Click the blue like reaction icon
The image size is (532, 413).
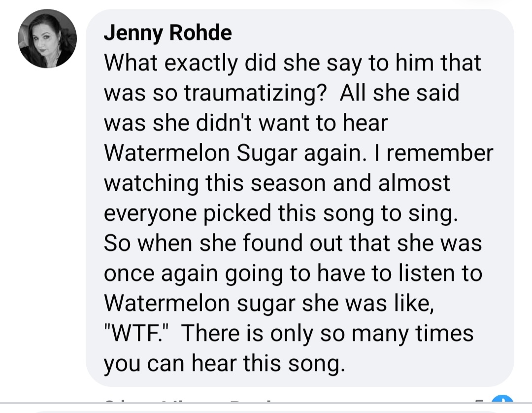click(x=502, y=399)
